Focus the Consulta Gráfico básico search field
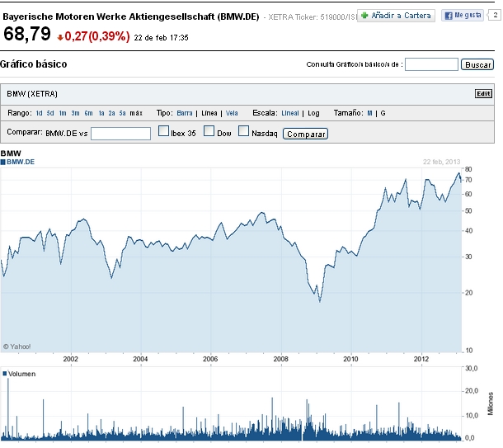Image resolution: width=503 pixels, height=448 pixels. (x=431, y=64)
